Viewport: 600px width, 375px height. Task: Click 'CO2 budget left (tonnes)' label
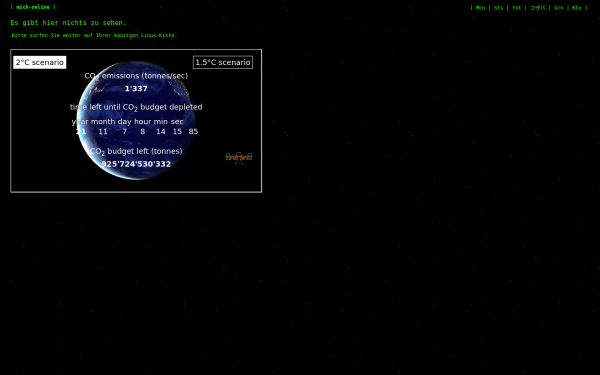tap(136, 152)
